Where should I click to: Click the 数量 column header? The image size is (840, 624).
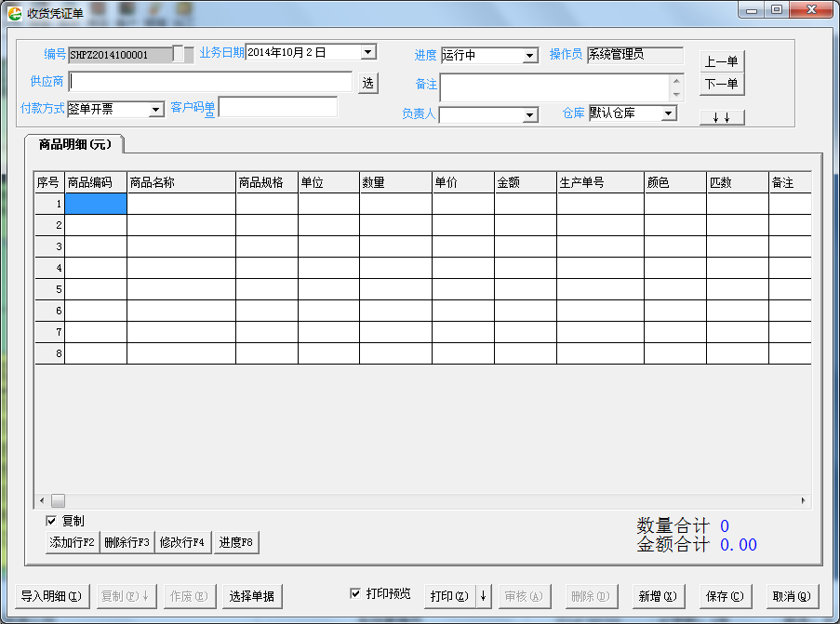coord(396,182)
